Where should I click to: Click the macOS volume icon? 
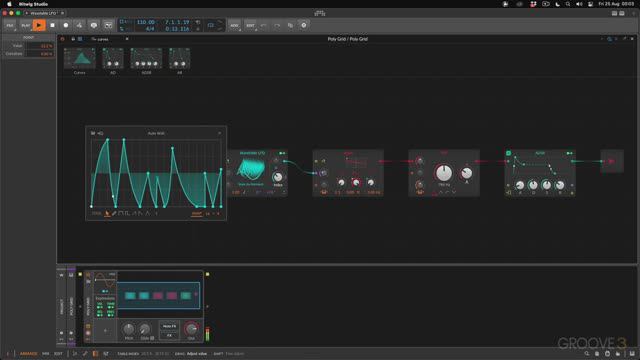[x=579, y=4]
